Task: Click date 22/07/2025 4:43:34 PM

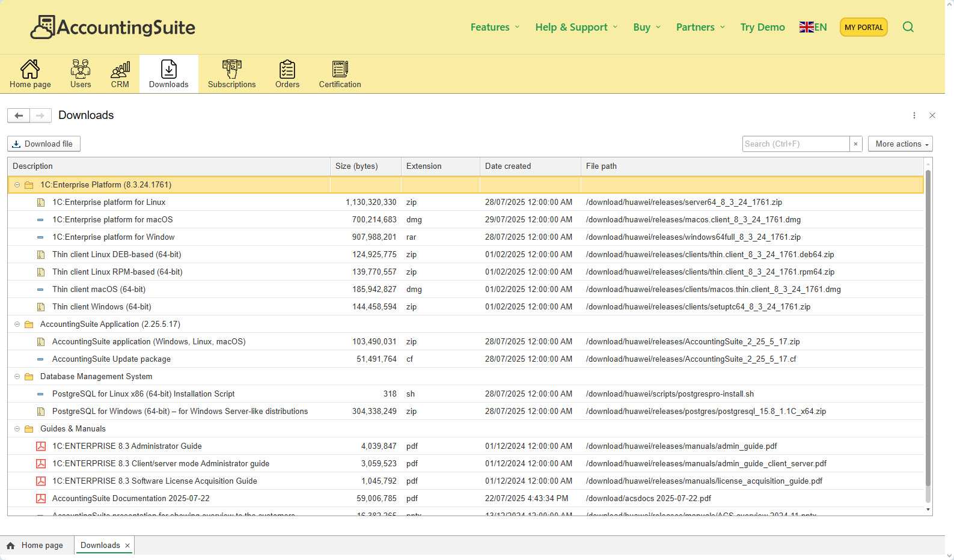Action: [527, 499]
